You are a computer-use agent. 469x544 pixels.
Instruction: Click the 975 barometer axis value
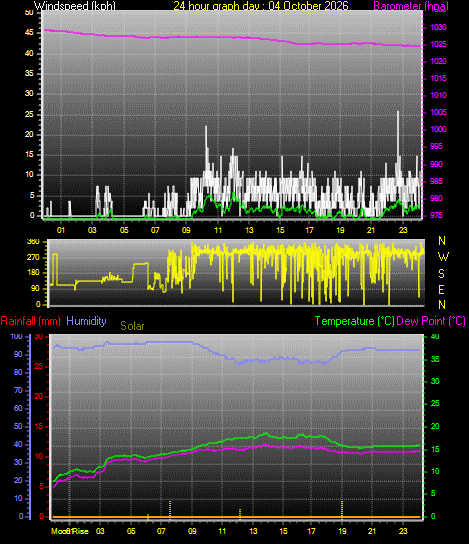tap(436, 215)
